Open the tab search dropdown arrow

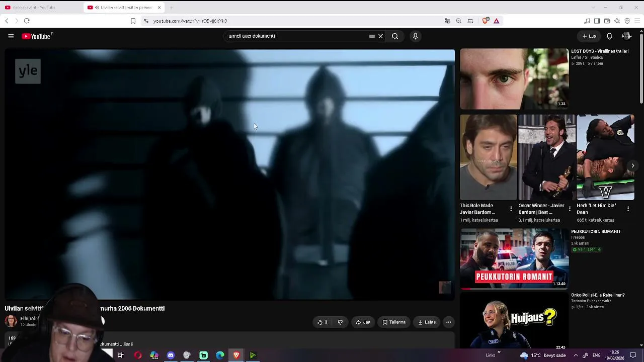tap(593, 8)
